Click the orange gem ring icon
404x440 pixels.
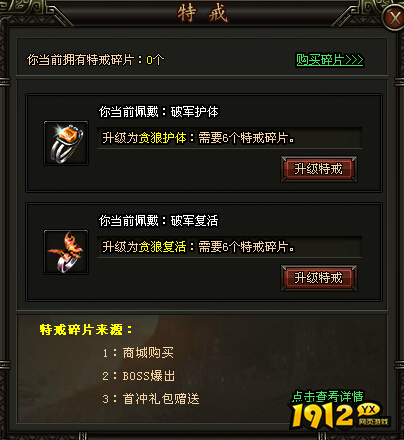[x=66, y=143]
